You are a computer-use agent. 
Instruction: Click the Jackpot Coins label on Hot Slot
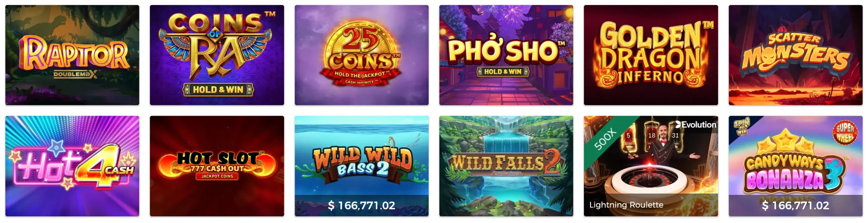coord(217,176)
